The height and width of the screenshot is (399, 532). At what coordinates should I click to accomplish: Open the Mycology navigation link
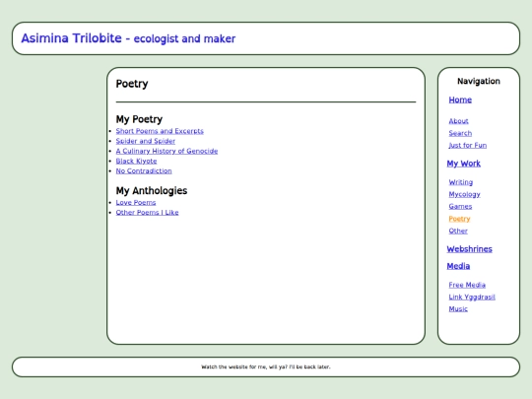pyautogui.click(x=464, y=194)
